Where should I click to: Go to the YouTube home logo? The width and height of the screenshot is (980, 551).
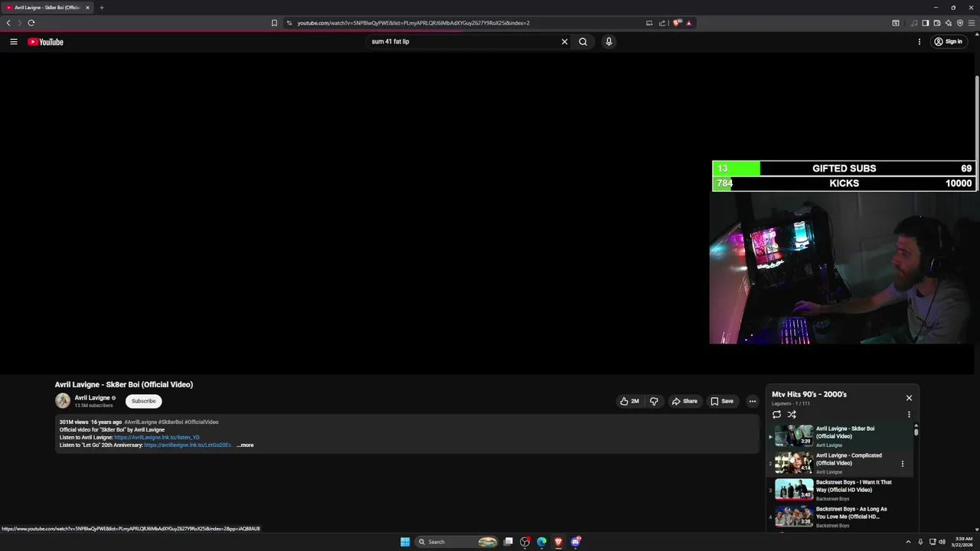[45, 42]
